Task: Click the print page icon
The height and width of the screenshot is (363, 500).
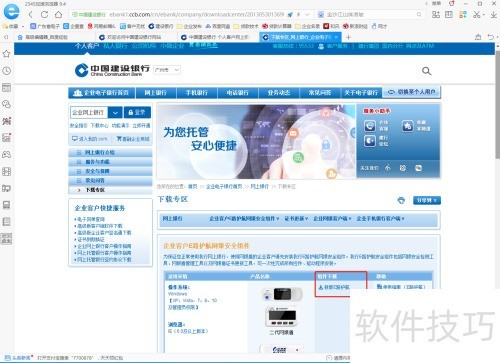Action: (401, 200)
